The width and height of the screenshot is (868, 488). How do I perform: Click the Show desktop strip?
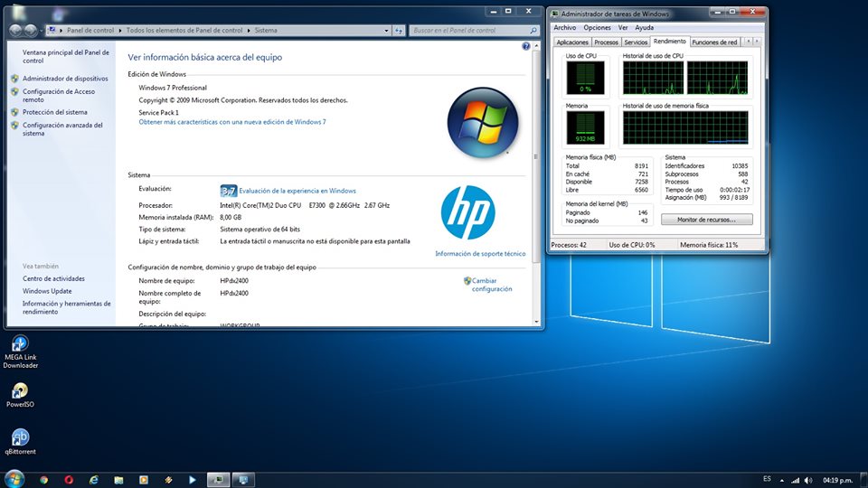[x=864, y=480]
